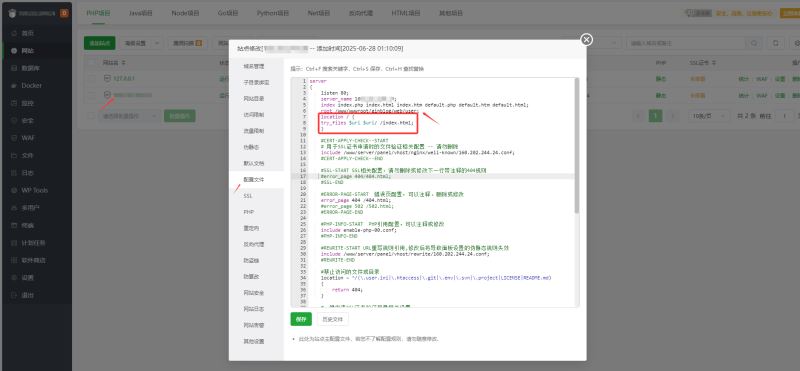800x371 pixels.
Task: Open the batch operation dropdown below the table
Action: [129, 116]
